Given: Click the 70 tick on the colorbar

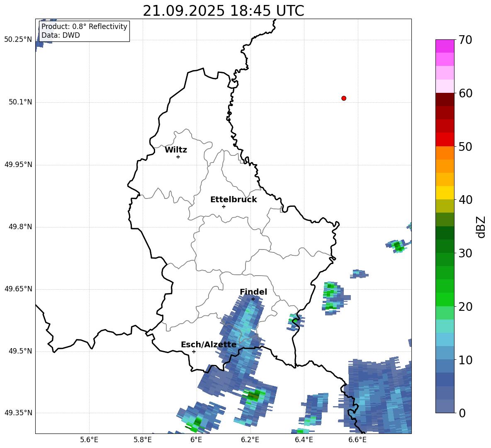Looking at the screenshot, I should [465, 40].
